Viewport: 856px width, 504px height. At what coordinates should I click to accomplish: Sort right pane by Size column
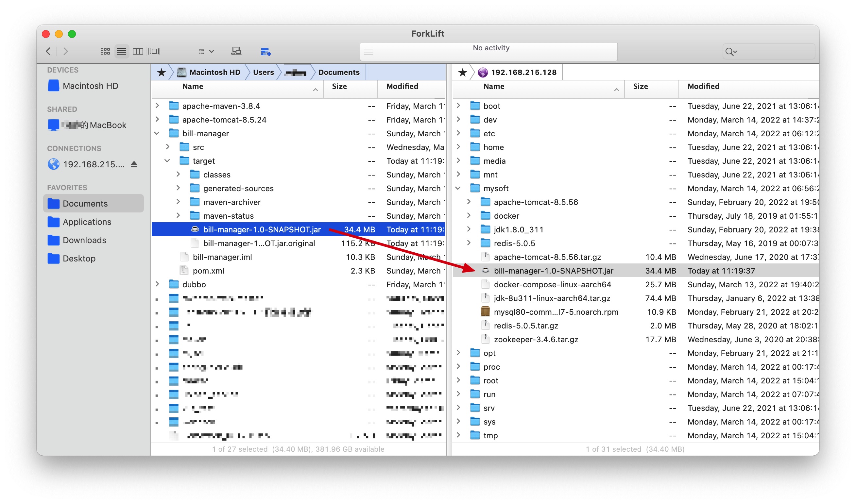point(652,89)
